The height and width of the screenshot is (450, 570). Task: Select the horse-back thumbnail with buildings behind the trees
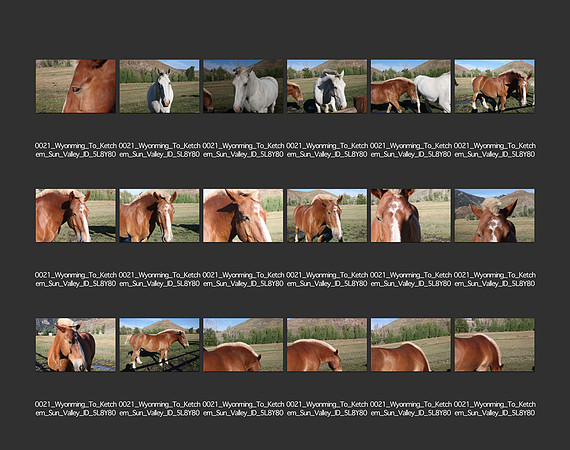click(x=495, y=345)
